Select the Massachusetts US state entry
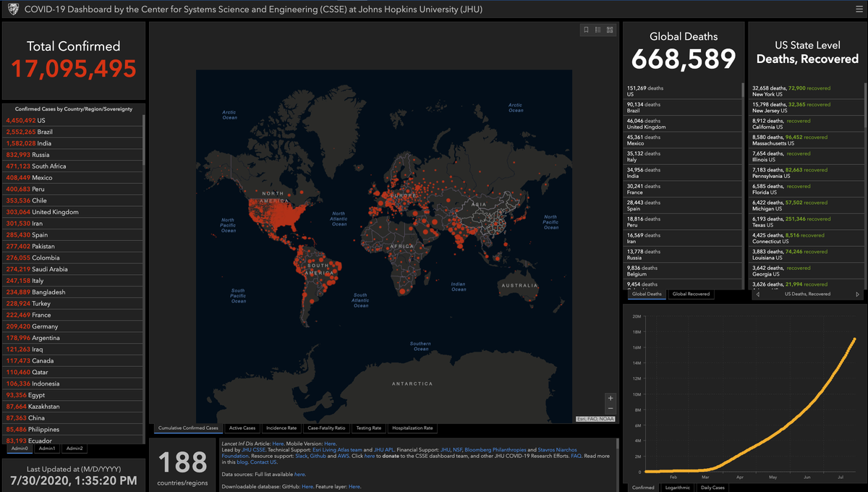The width and height of the screenshot is (868, 492). 804,140
